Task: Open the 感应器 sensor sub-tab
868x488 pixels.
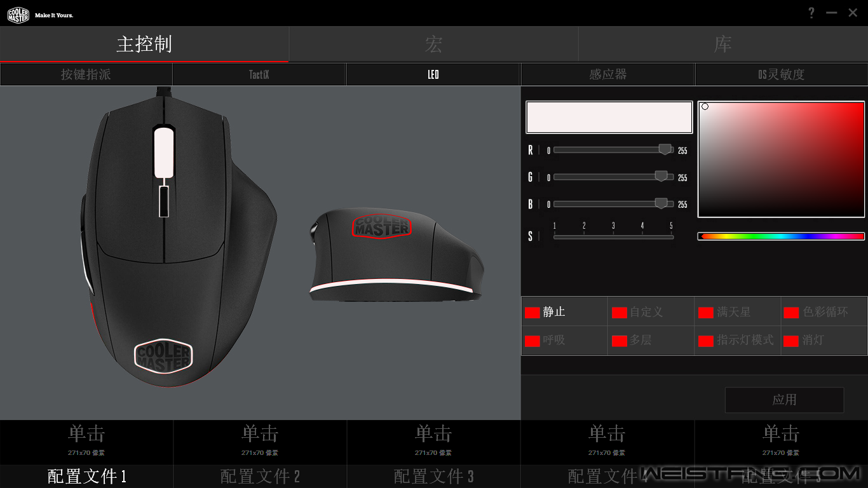Action: pyautogui.click(x=608, y=74)
